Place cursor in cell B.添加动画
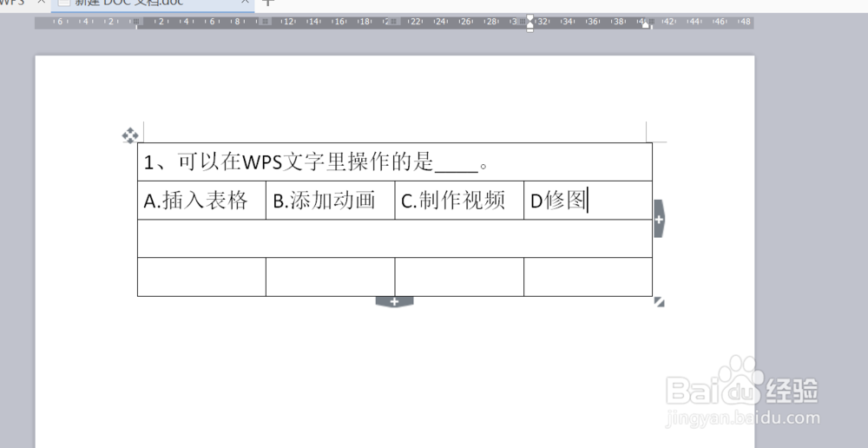This screenshot has width=868, height=448. pos(331,201)
